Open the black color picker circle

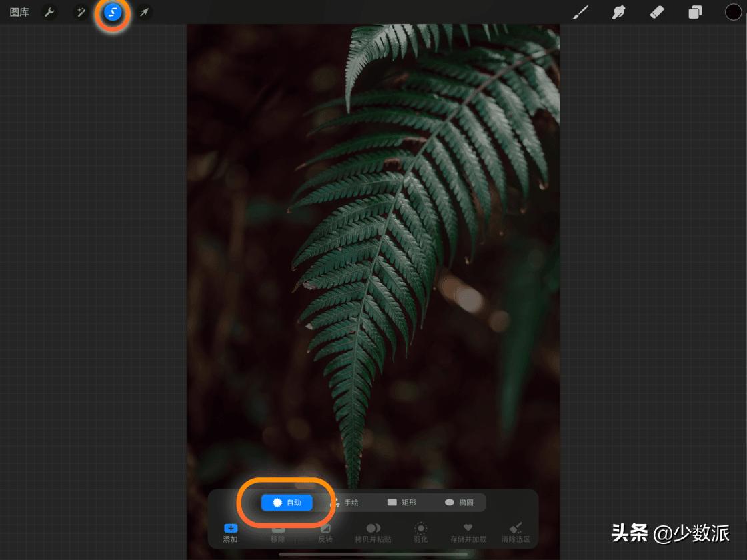[x=733, y=12]
